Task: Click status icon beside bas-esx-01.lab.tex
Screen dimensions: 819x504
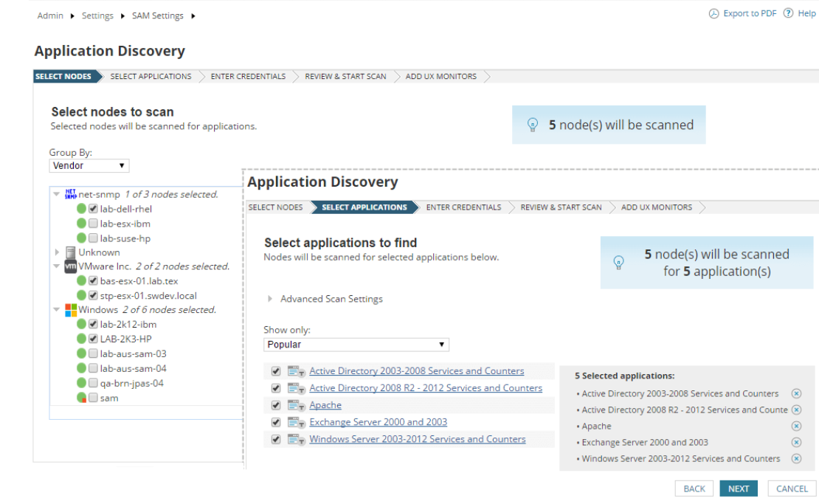Action: pos(81,281)
